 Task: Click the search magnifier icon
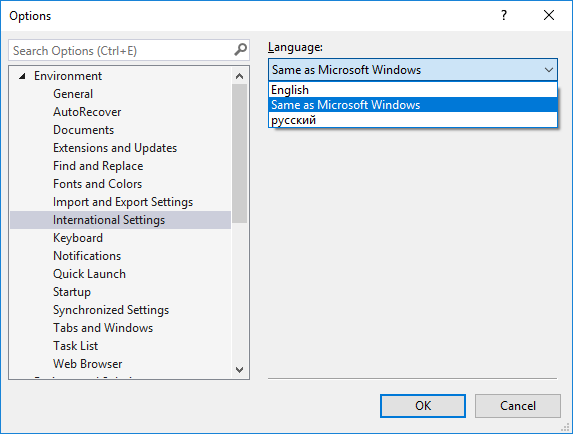coord(240,50)
